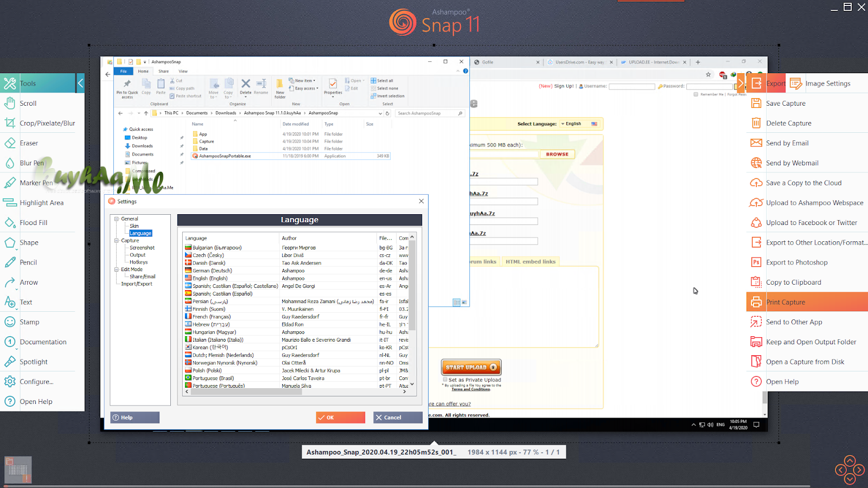This screenshot has height=488, width=868.
Task: Select the Shape tool
Action: [42, 242]
